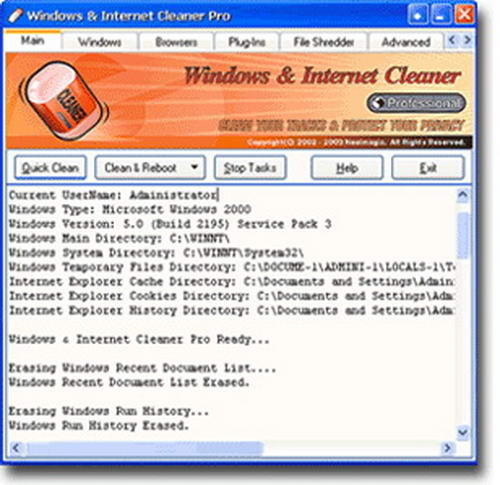Click the horizontal scroll left arrow
The height and width of the screenshot is (485, 500).
tap(17, 448)
